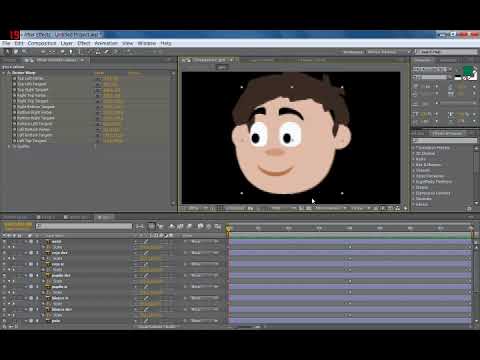This screenshot has height=360, width=480.
Task: Click the timeline current time display
Action: [18, 225]
